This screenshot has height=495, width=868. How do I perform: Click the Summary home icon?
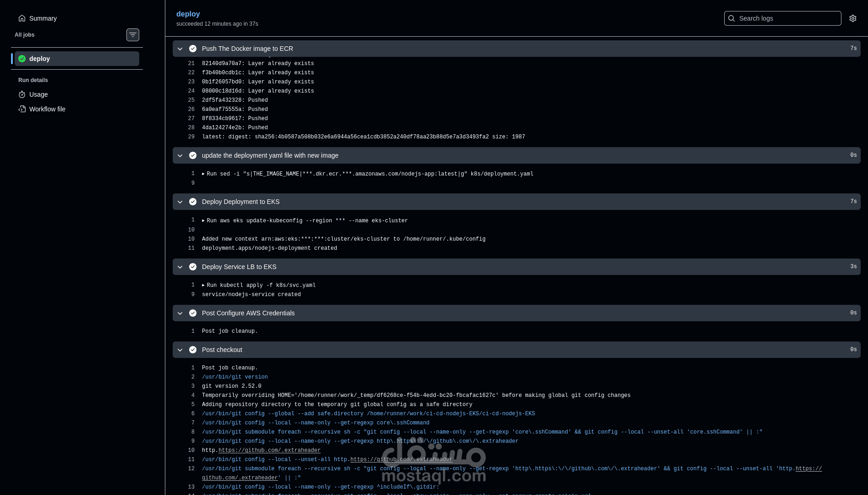tap(22, 18)
